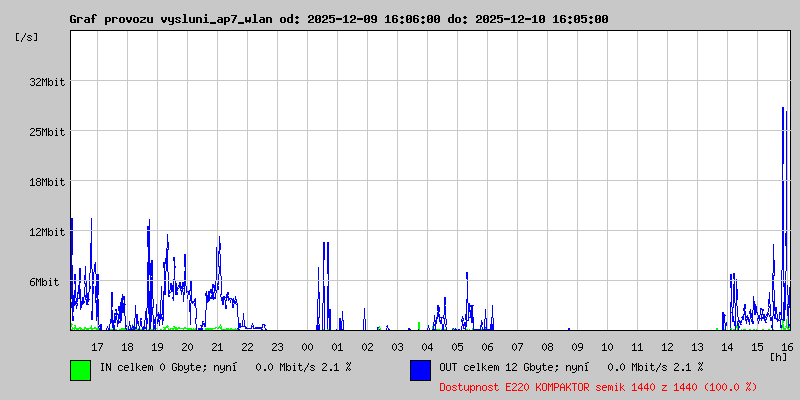
Task: Click the 32Mbit y-axis label
Action: pyautogui.click(x=47, y=82)
